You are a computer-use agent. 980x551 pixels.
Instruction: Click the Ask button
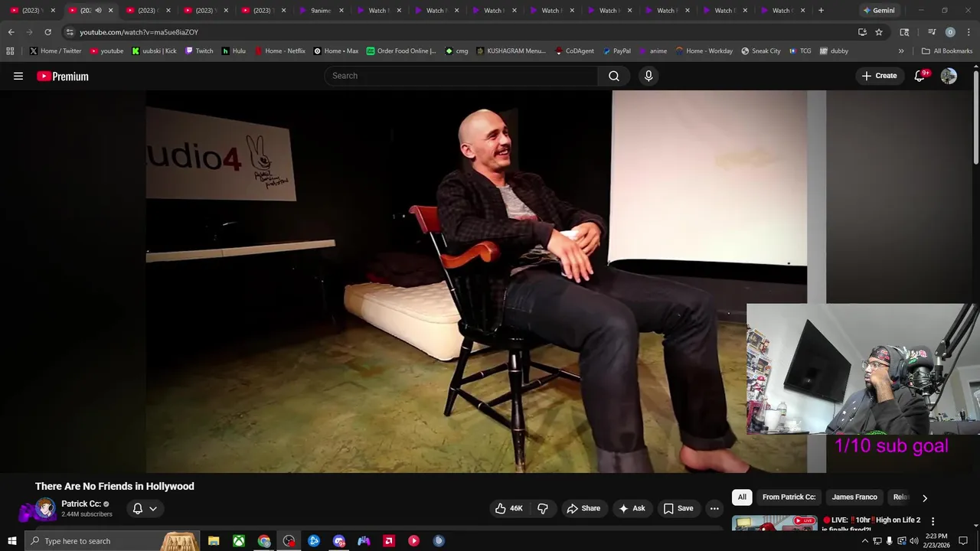click(632, 508)
